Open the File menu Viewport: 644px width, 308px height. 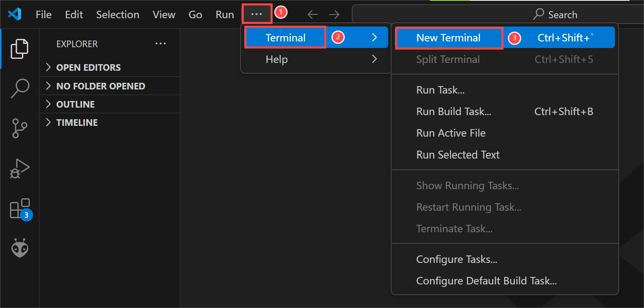[x=43, y=14]
